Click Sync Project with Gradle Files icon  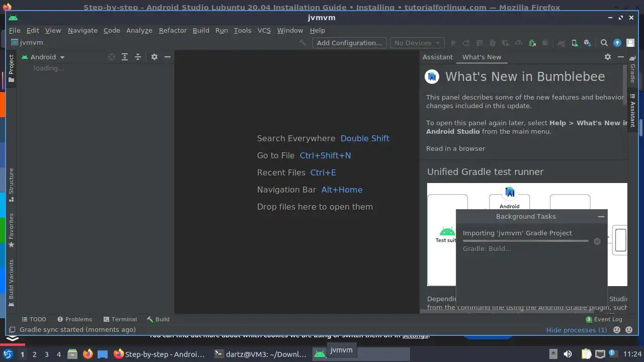click(561, 43)
